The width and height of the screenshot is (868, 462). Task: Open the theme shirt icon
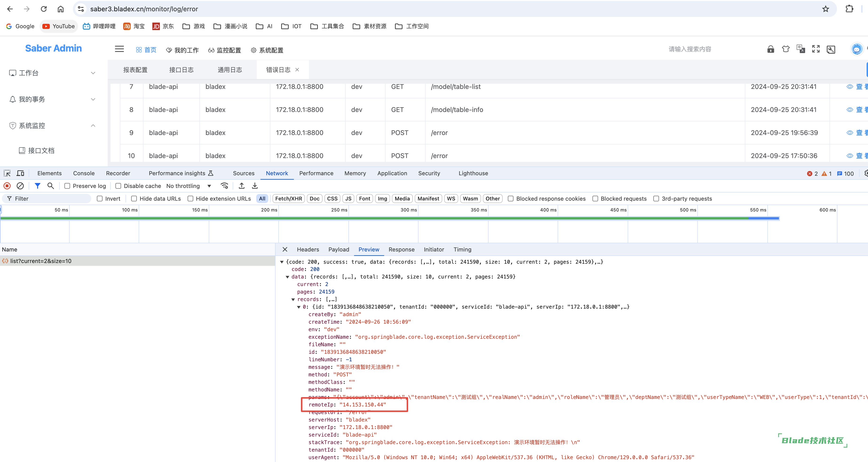(x=786, y=49)
